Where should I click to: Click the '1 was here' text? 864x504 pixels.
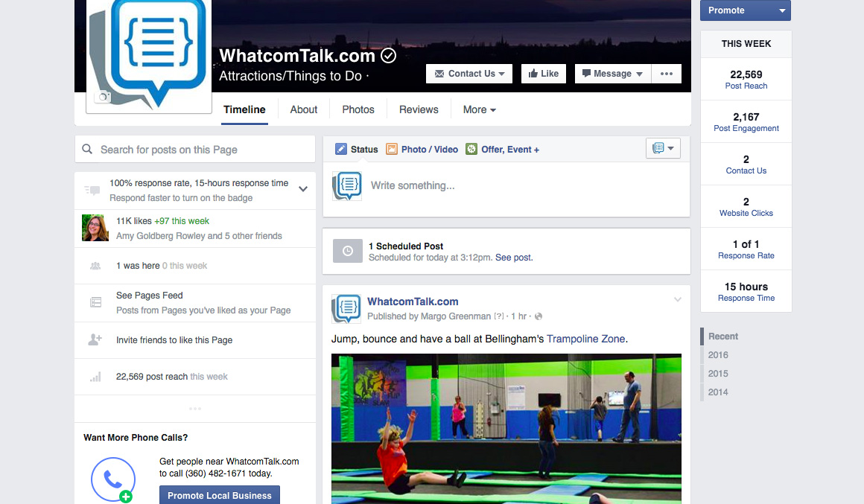tap(138, 266)
